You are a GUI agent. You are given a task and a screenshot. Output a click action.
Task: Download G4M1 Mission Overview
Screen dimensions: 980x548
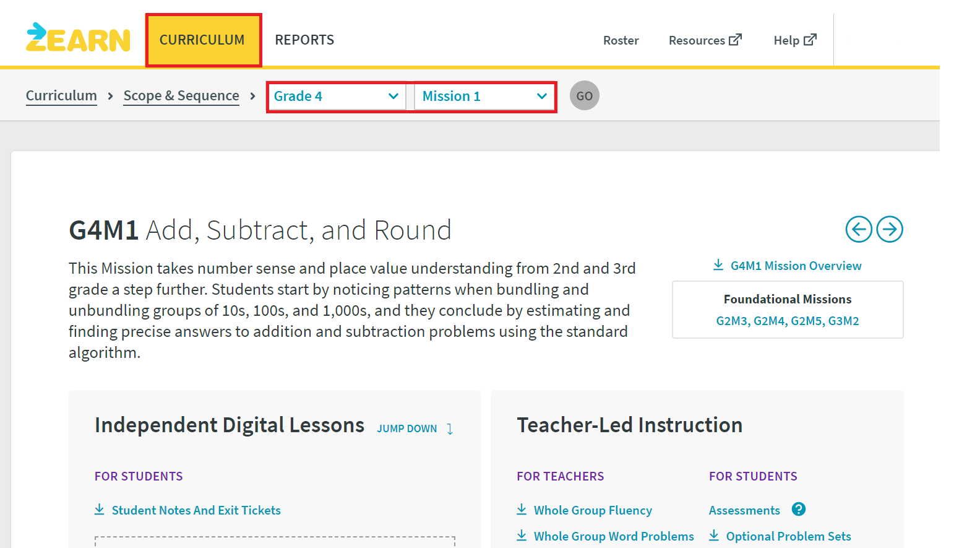click(787, 266)
